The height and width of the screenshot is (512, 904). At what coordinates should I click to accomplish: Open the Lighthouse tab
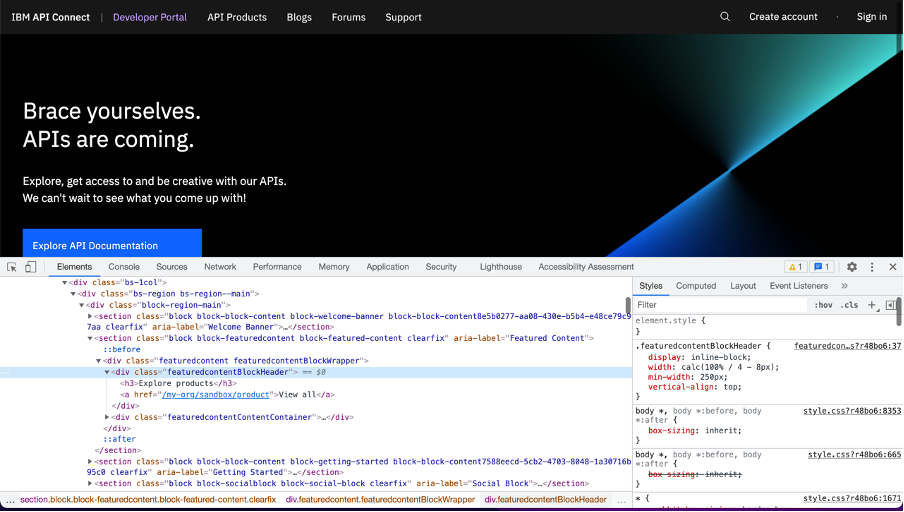pyautogui.click(x=500, y=267)
